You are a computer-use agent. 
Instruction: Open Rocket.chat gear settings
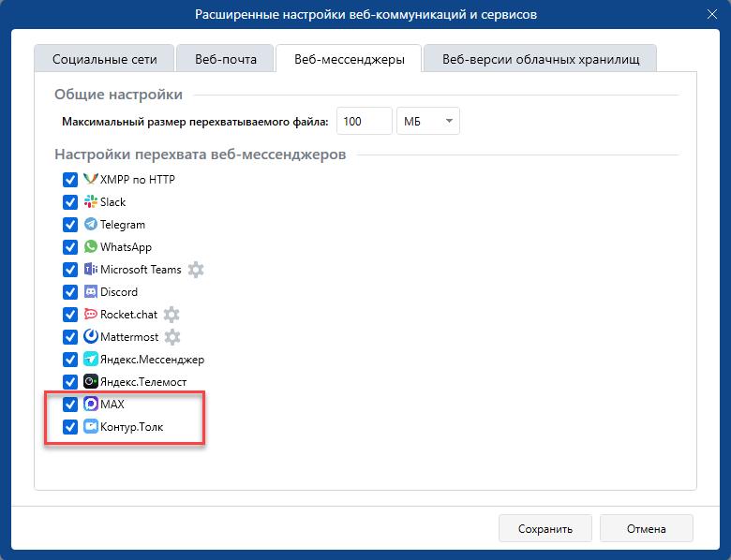coord(172,315)
